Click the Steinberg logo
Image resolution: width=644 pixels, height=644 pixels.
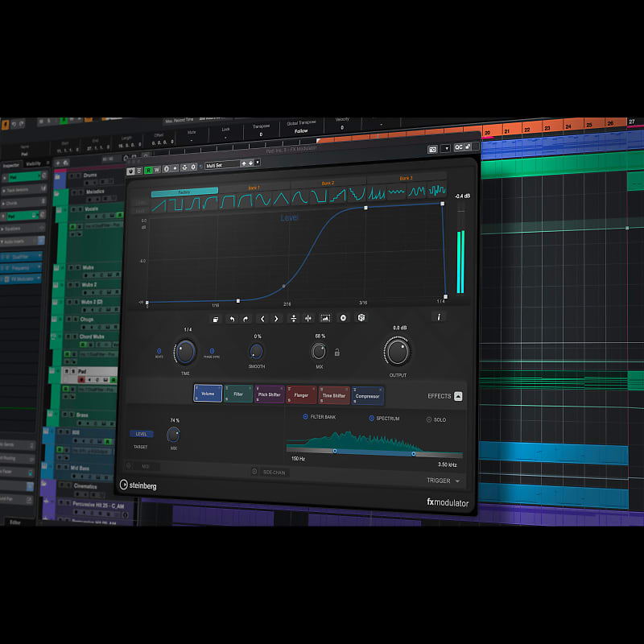138,485
